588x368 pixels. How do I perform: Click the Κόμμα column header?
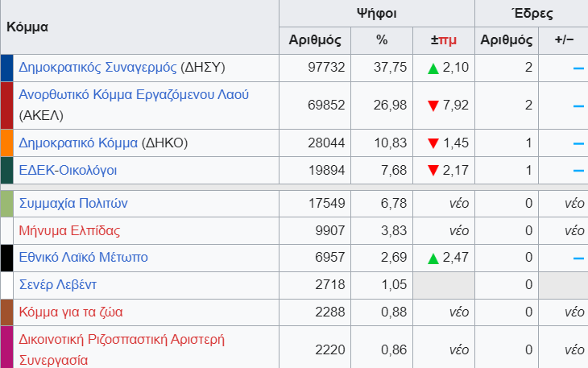coord(27,26)
